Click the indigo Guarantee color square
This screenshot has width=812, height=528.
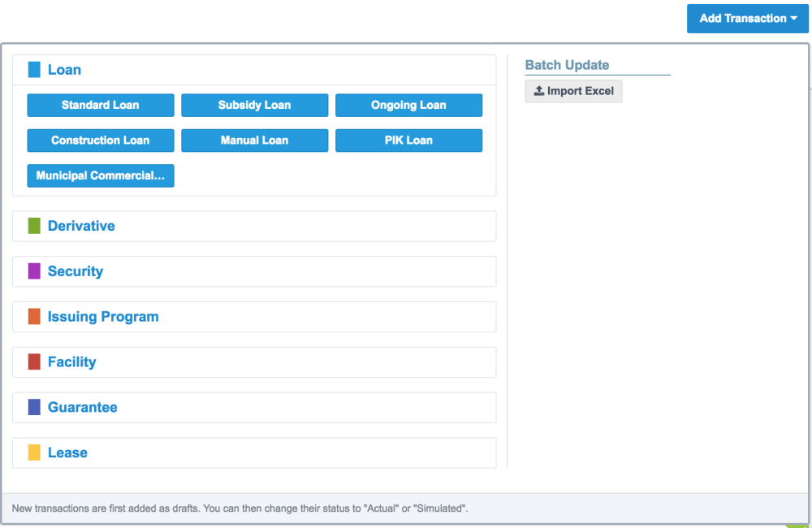click(34, 407)
